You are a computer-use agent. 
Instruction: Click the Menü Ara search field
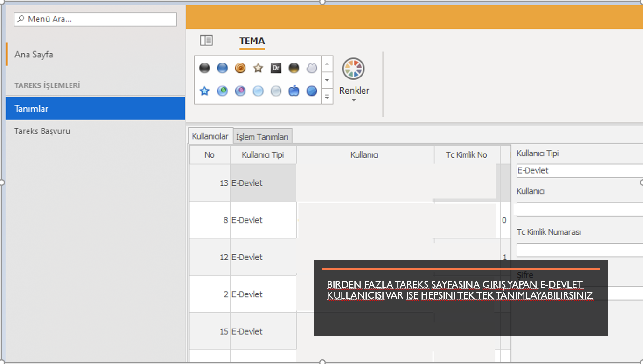pyautogui.click(x=96, y=19)
